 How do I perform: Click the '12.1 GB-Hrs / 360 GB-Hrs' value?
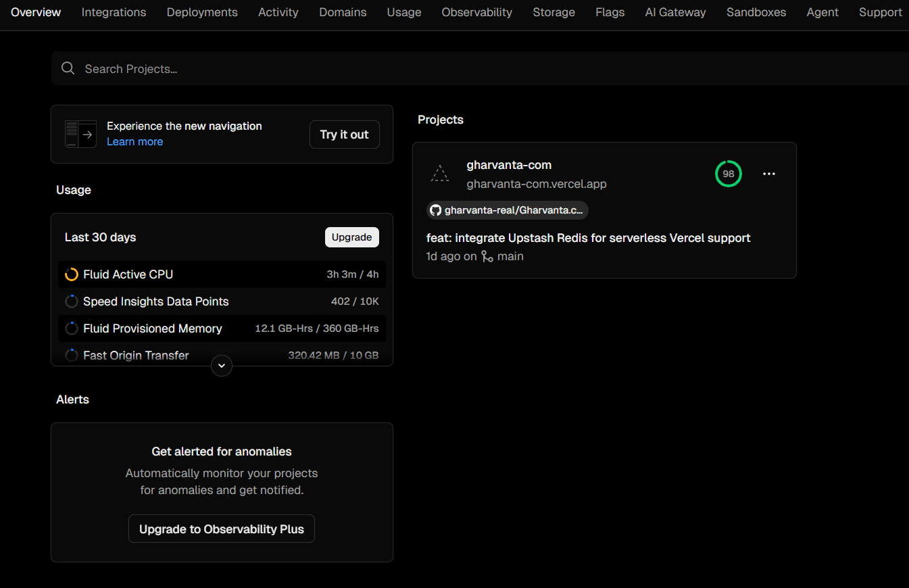317,328
